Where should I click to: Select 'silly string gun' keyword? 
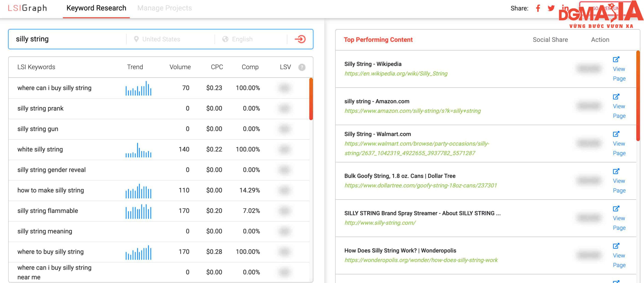[38, 129]
